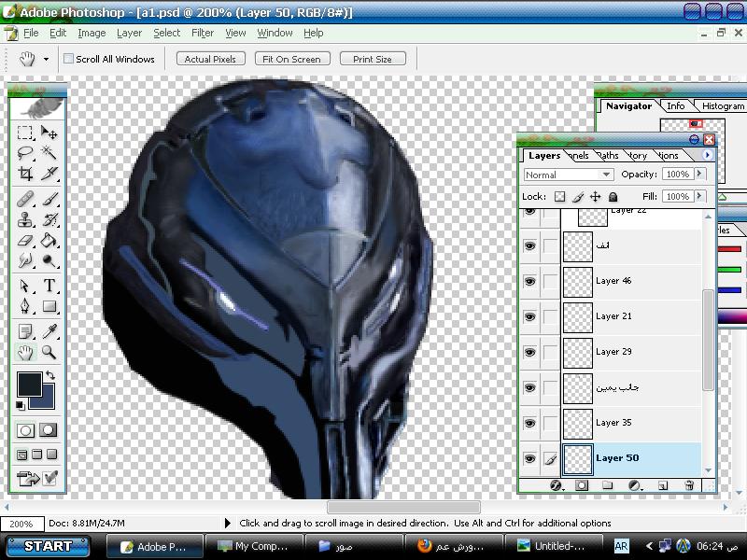
Task: Switch to the Histogram tab
Action: [x=723, y=106]
